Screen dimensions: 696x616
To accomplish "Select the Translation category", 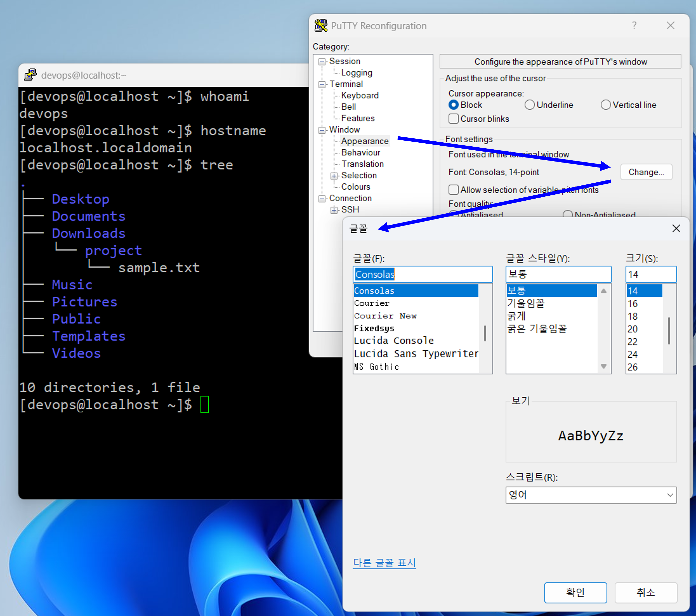I will coord(363,164).
